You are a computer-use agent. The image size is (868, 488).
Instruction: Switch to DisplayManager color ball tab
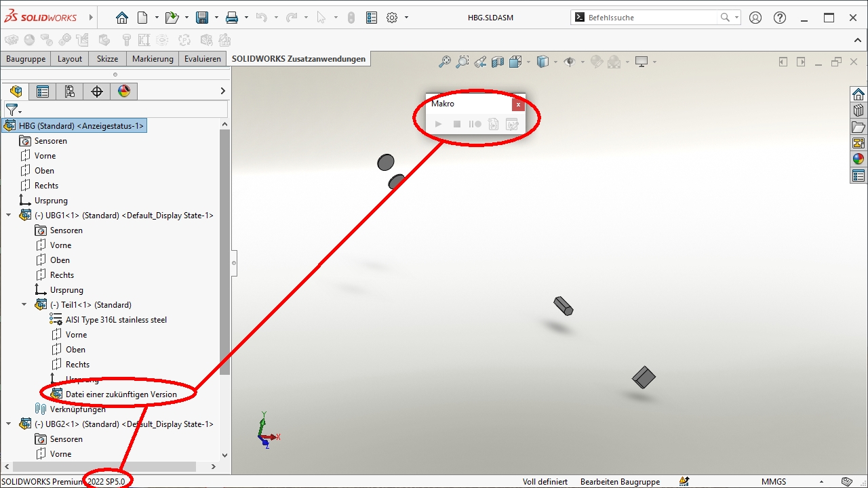click(124, 91)
